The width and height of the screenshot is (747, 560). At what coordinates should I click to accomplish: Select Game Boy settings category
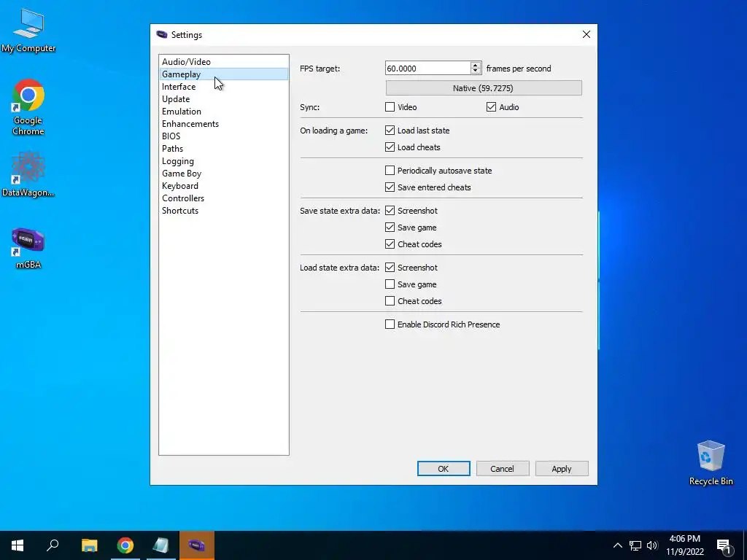pyautogui.click(x=223, y=174)
